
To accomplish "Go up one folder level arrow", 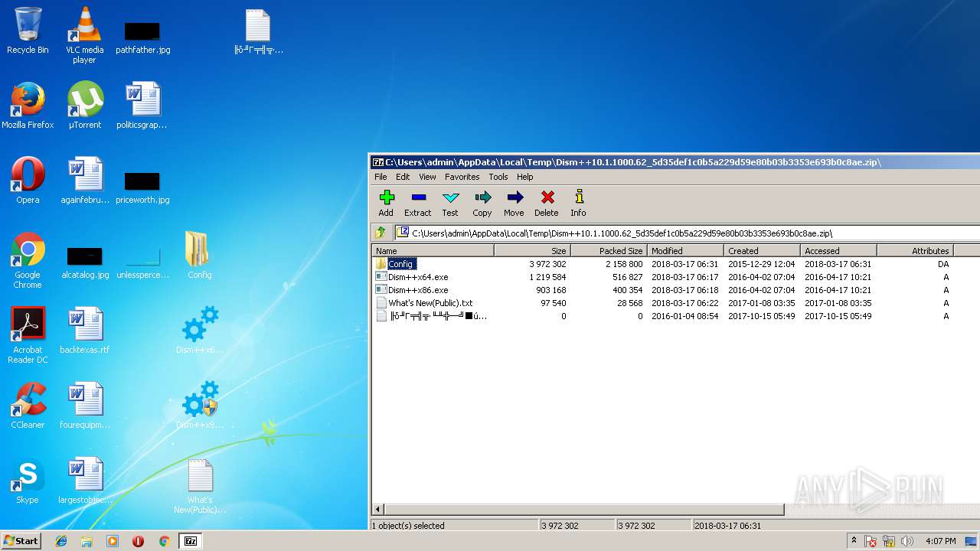I will [381, 233].
